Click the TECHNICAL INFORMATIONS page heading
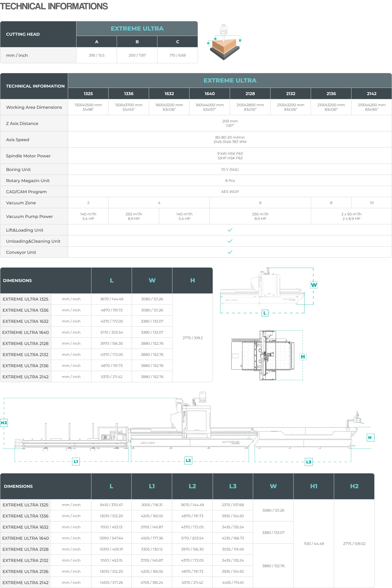Screen dimensions: 392x588 (54, 6)
